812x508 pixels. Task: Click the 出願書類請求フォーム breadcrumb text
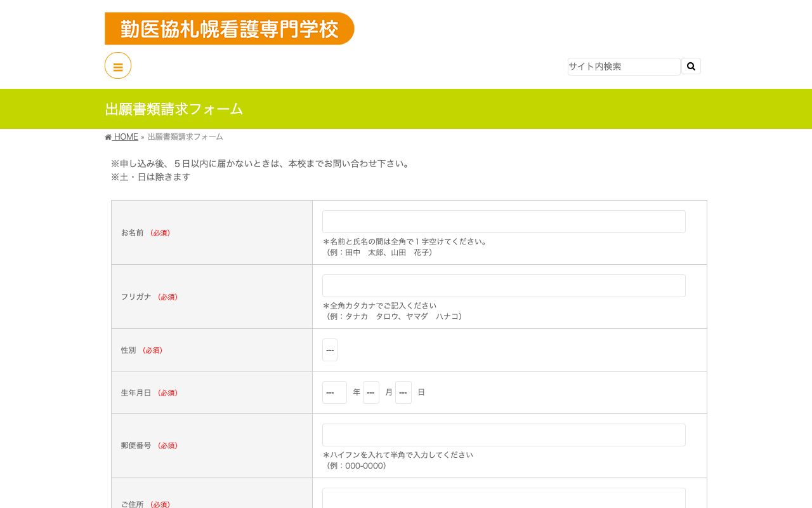coord(185,137)
